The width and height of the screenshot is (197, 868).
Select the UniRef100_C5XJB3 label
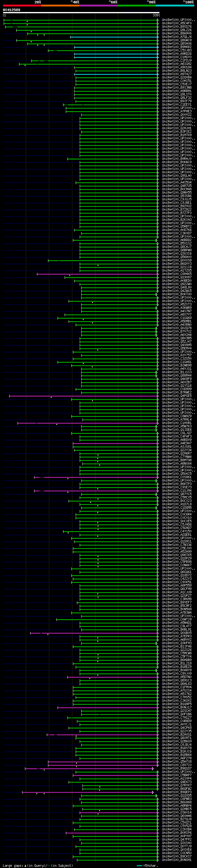pyautogui.click(x=176, y=50)
